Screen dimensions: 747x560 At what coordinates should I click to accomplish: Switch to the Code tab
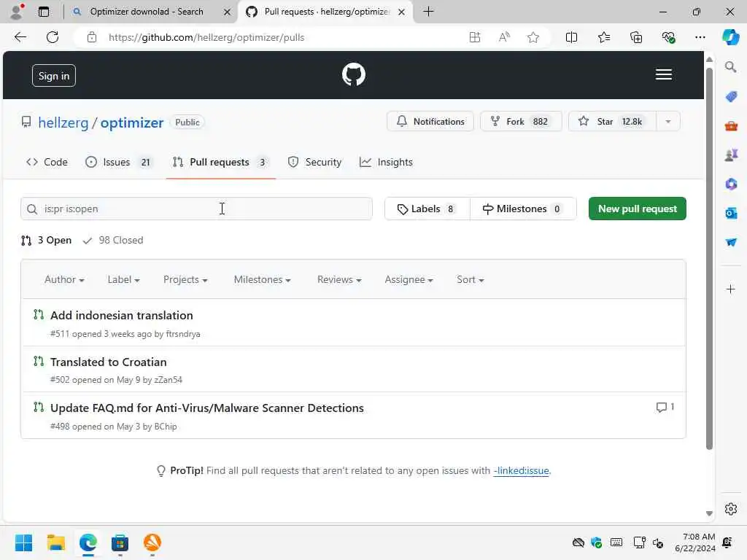pyautogui.click(x=47, y=163)
